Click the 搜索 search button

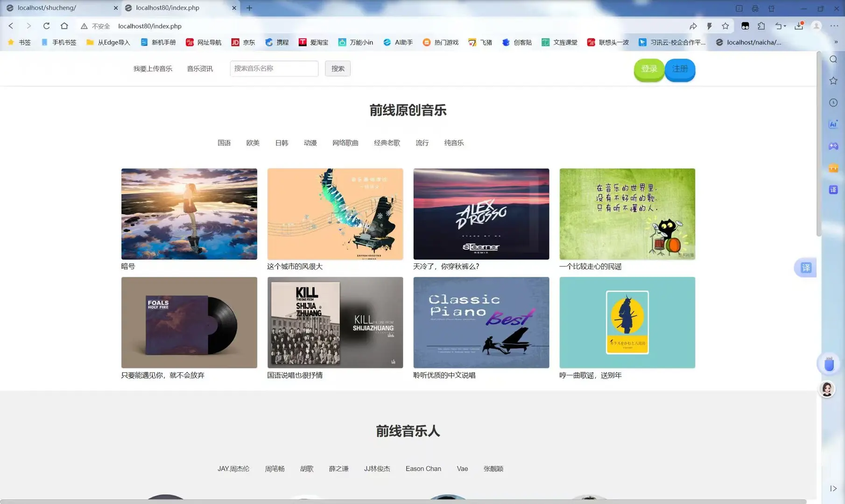pos(338,69)
